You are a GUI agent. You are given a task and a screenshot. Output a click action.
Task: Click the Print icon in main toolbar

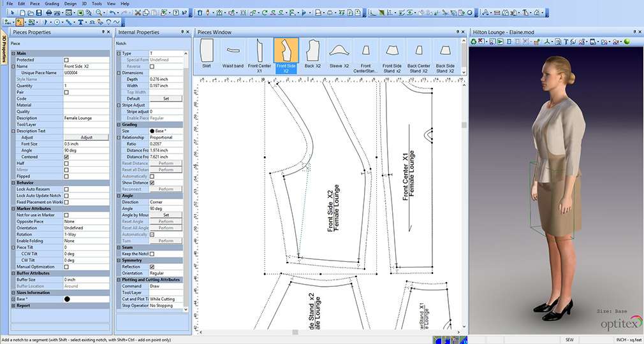(x=49, y=13)
